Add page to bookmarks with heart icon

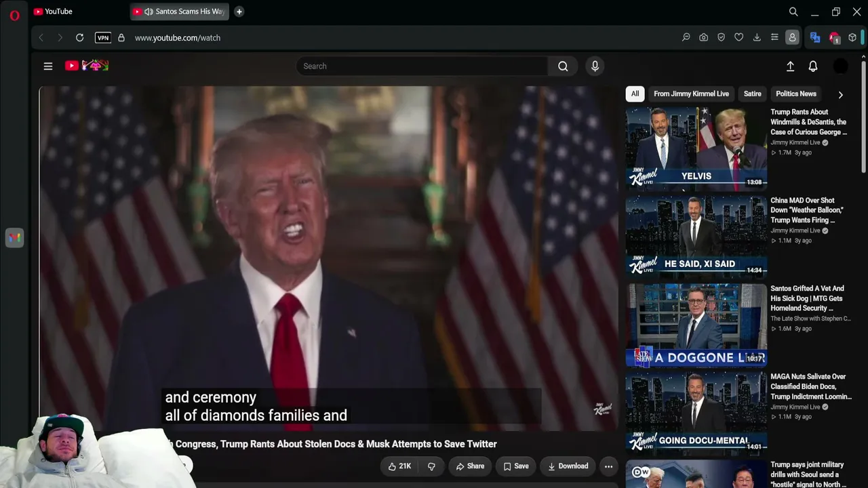click(x=739, y=38)
